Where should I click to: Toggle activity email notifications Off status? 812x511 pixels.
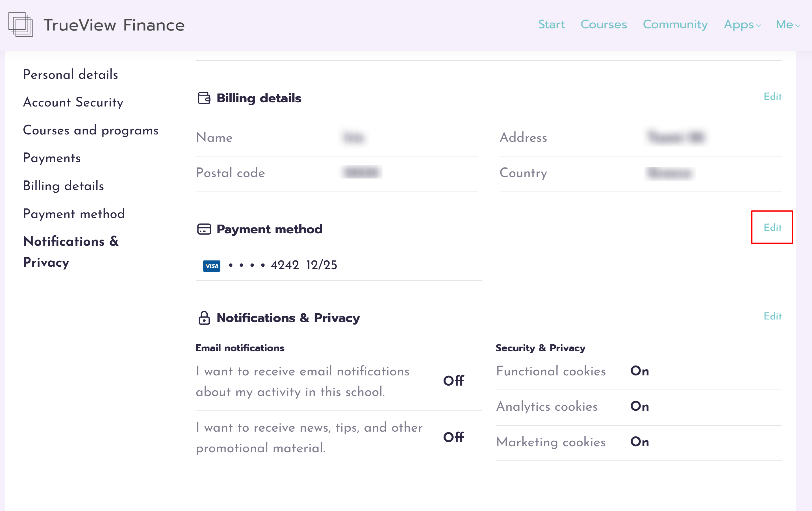tap(453, 381)
